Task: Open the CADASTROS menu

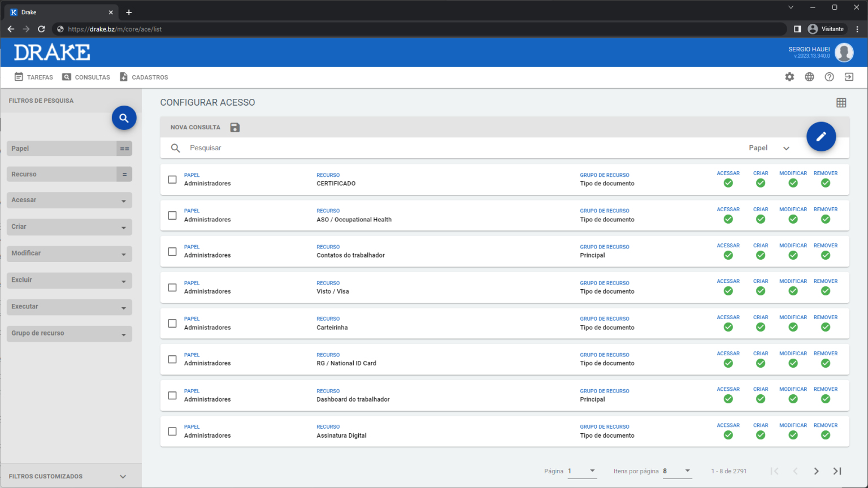Action: coord(144,77)
